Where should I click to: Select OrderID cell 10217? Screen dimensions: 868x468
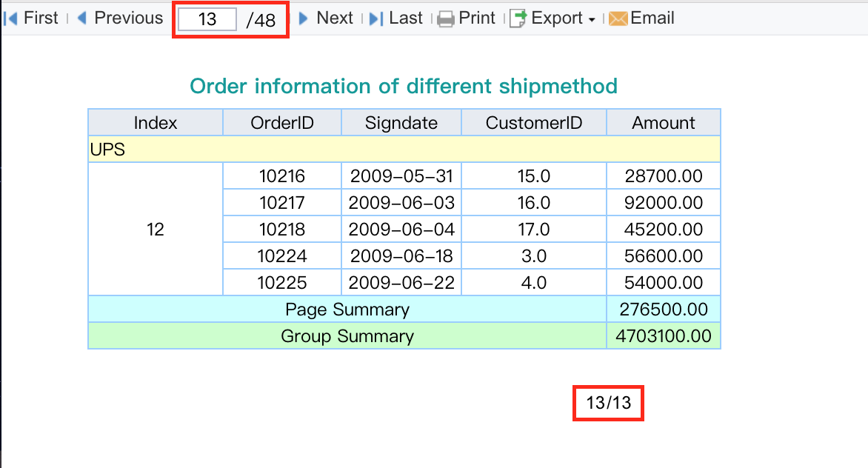(282, 202)
